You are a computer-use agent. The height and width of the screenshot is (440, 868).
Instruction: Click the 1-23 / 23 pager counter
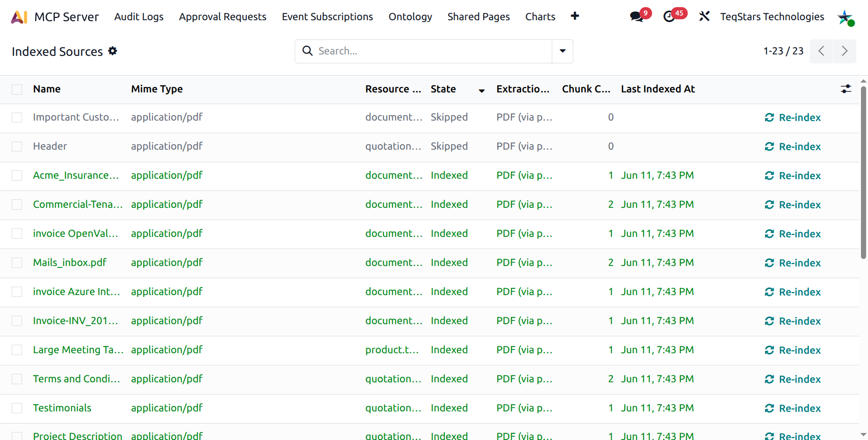[783, 51]
